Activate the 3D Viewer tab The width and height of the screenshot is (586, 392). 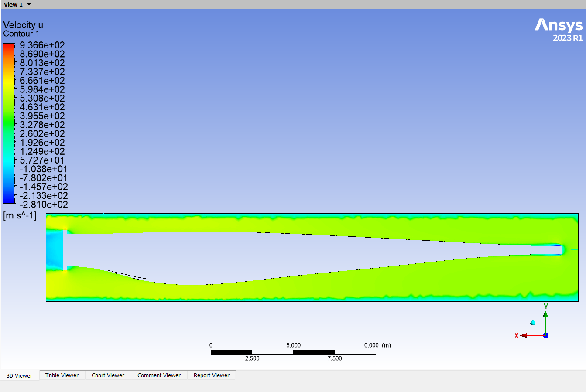[20, 375]
